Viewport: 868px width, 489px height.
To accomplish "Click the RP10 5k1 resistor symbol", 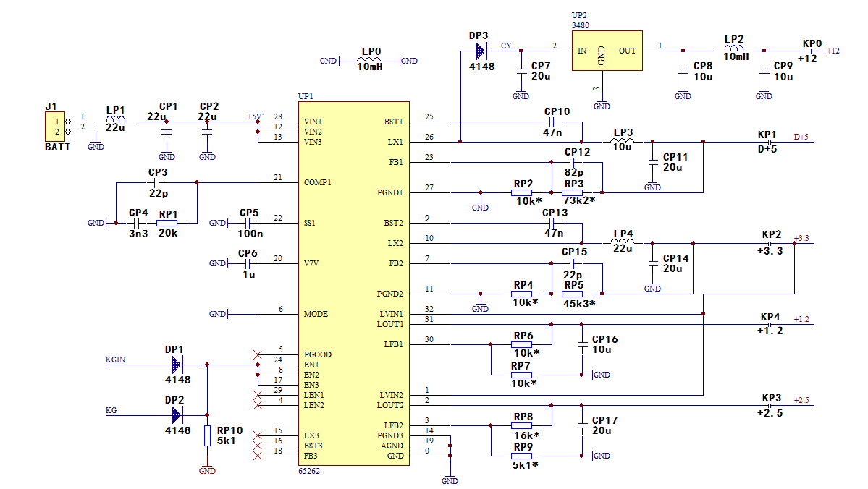I will coord(207,435).
